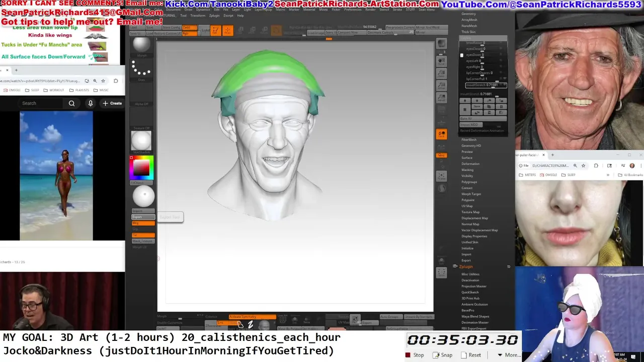Collapse the Zplugin palette header
This screenshot has height=362, width=644.
coord(466,266)
